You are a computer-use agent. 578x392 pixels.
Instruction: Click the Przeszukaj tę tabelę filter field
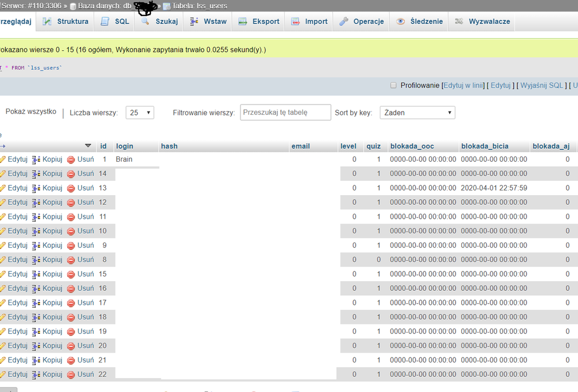coord(285,113)
